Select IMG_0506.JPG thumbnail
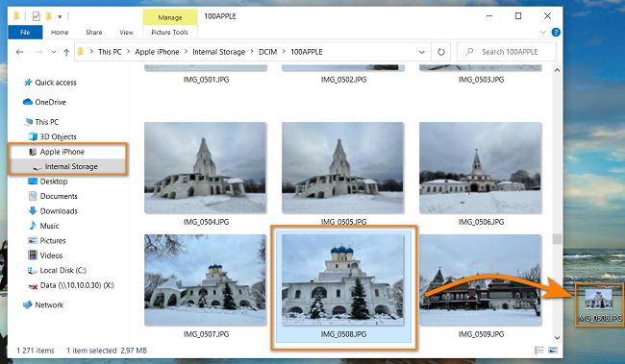 point(481,168)
